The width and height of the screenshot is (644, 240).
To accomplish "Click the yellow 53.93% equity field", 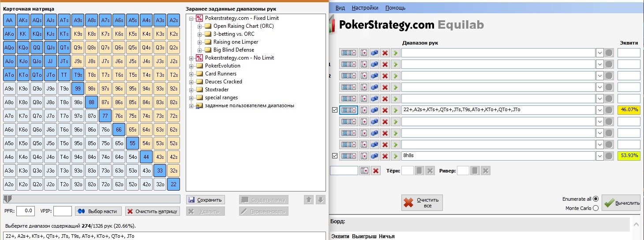I will point(629,156).
